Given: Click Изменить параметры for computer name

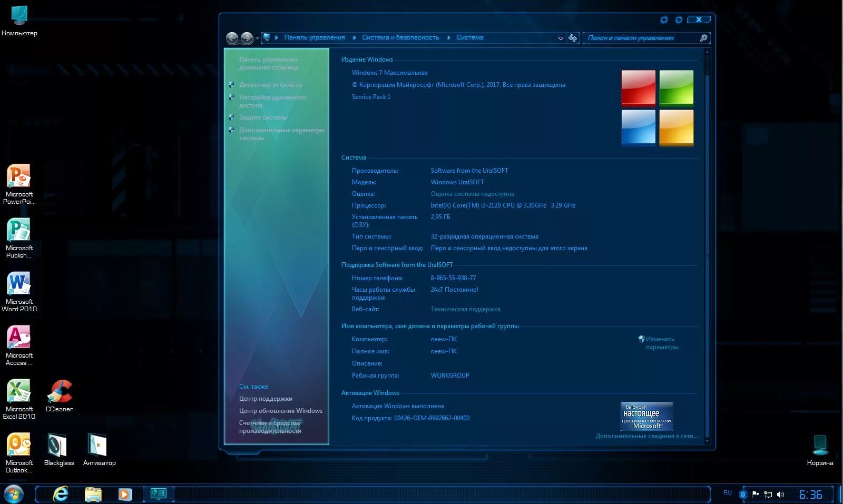Looking at the screenshot, I should [662, 343].
